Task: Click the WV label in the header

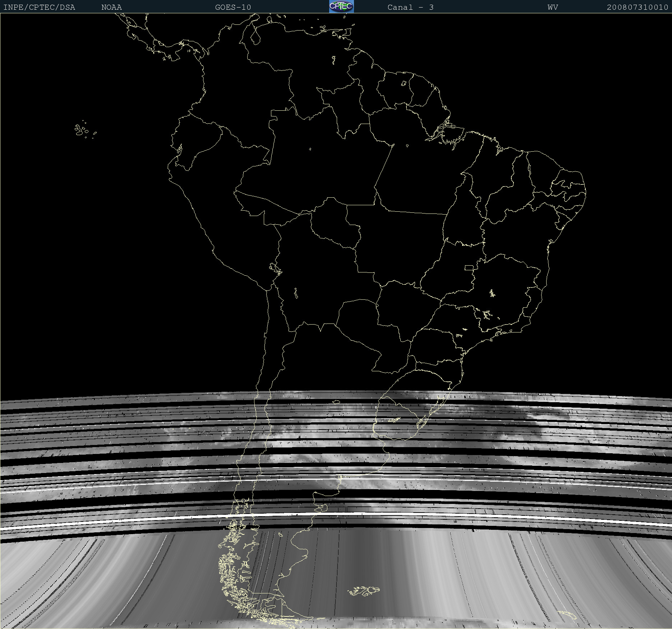Action: 553,7
